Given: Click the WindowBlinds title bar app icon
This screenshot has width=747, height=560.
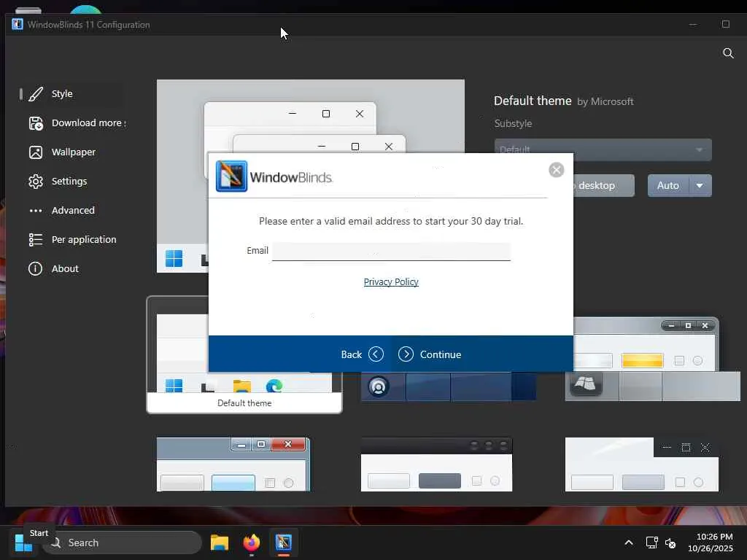Looking at the screenshot, I should [18, 24].
